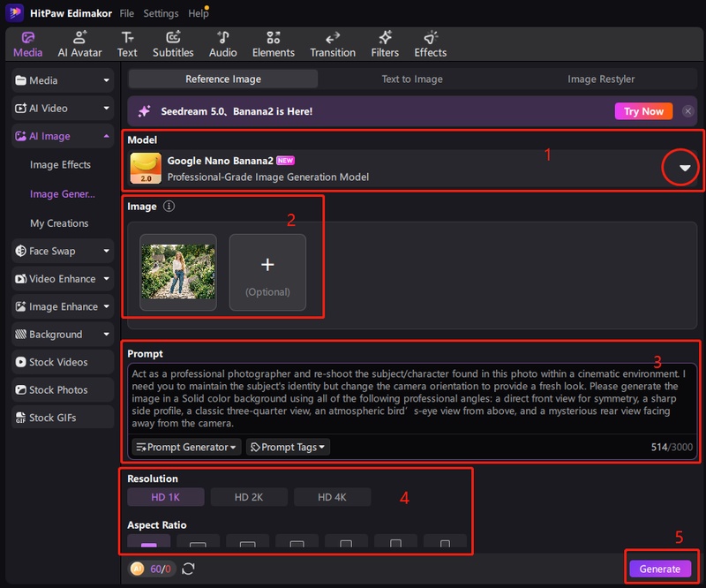Click the Generate button

coord(659,569)
